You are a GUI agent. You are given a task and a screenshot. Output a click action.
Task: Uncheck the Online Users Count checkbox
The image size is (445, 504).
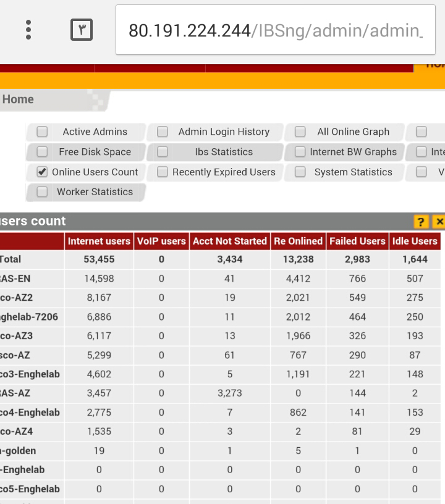42,172
